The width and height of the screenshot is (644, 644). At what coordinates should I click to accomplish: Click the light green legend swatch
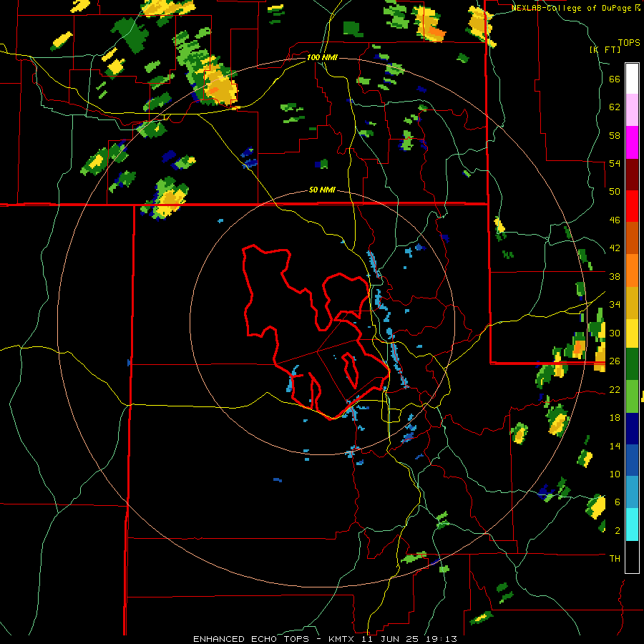pyautogui.click(x=632, y=396)
